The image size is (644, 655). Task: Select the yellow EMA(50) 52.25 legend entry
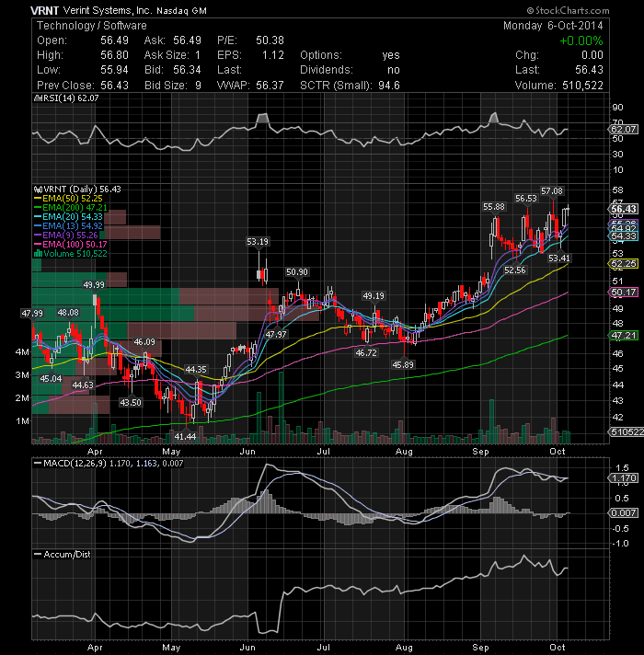point(68,199)
